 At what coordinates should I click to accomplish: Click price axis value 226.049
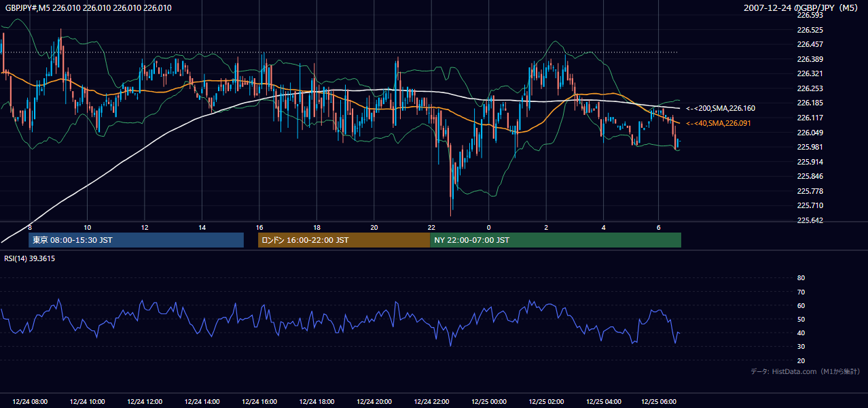(x=810, y=133)
